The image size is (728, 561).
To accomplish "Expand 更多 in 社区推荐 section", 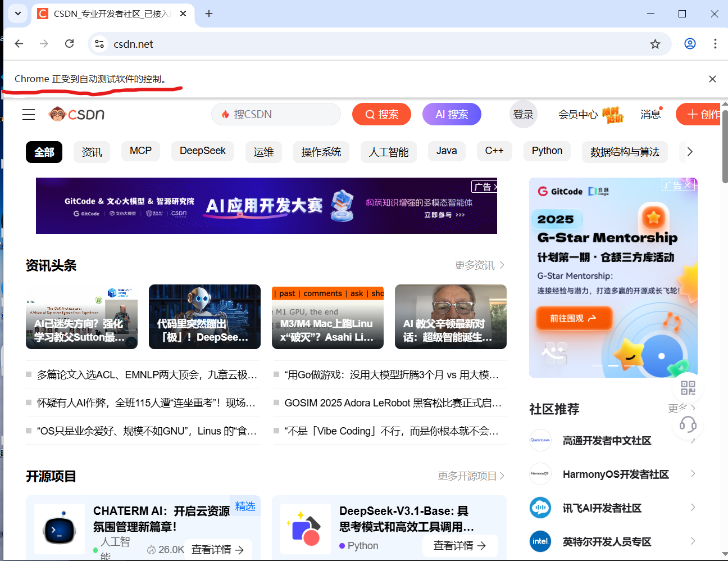I will click(x=679, y=409).
